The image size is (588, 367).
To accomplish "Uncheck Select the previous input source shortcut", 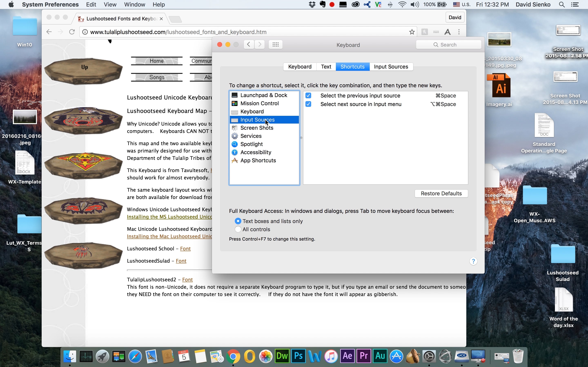I will pyautogui.click(x=308, y=95).
